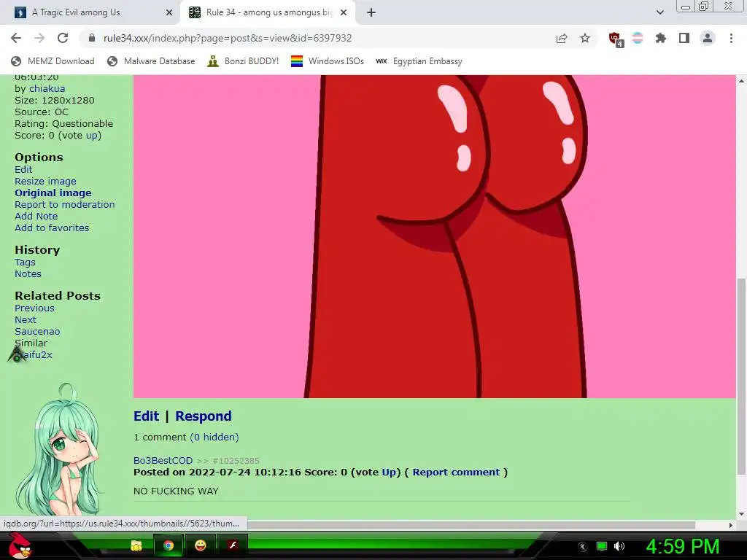
Task: Open Malware Database bookmark
Action: pos(151,61)
